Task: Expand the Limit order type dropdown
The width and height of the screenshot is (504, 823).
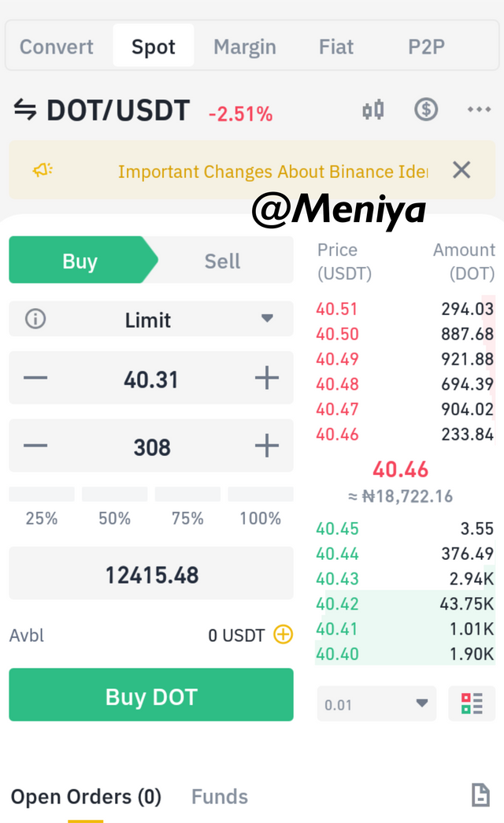Action: [267, 319]
